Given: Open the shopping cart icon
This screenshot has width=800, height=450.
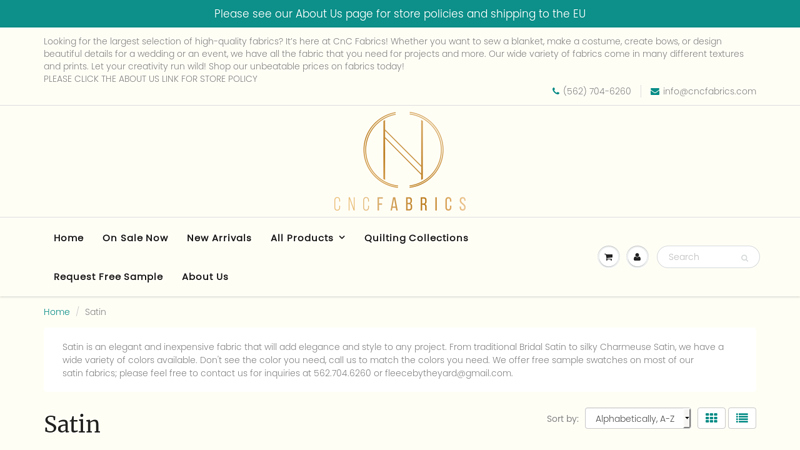Looking at the screenshot, I should click(x=608, y=257).
